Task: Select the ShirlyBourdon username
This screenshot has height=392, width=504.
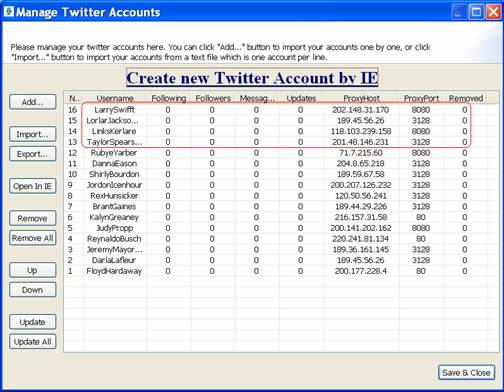Action: pyautogui.click(x=114, y=174)
